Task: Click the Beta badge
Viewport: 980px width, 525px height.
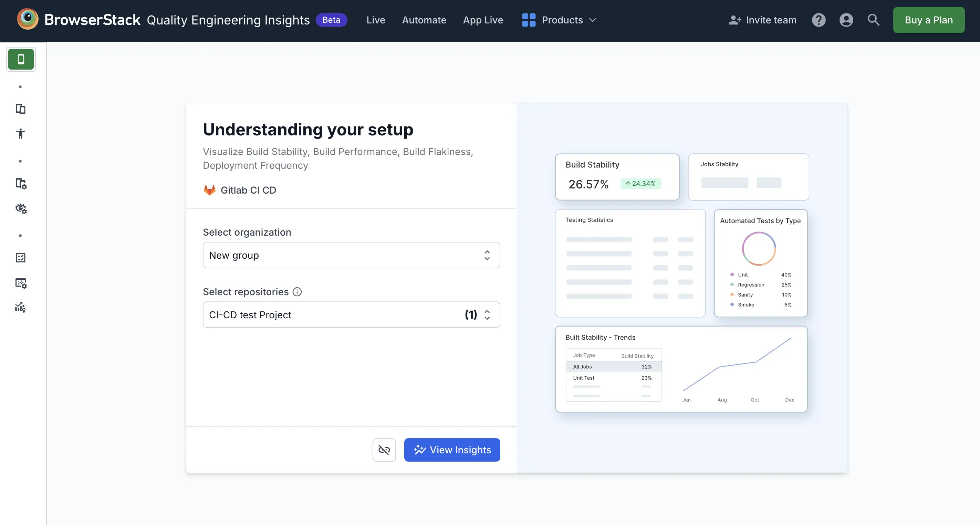Action: coord(331,20)
